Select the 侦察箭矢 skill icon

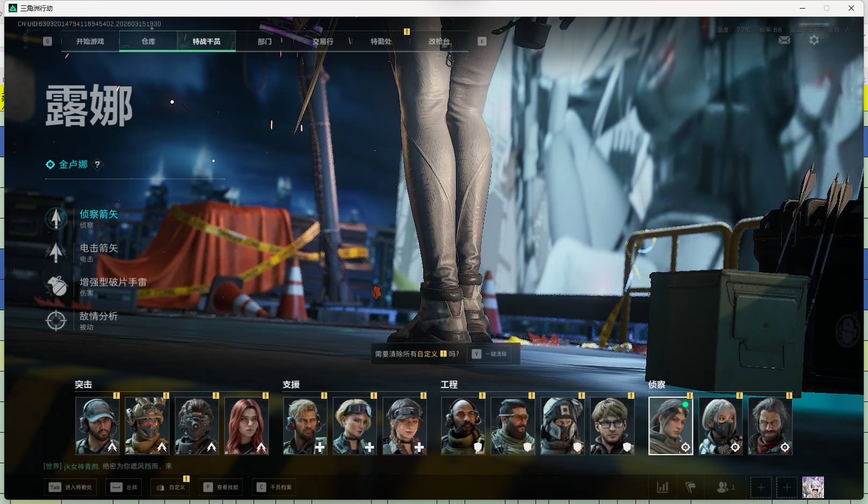point(56,218)
